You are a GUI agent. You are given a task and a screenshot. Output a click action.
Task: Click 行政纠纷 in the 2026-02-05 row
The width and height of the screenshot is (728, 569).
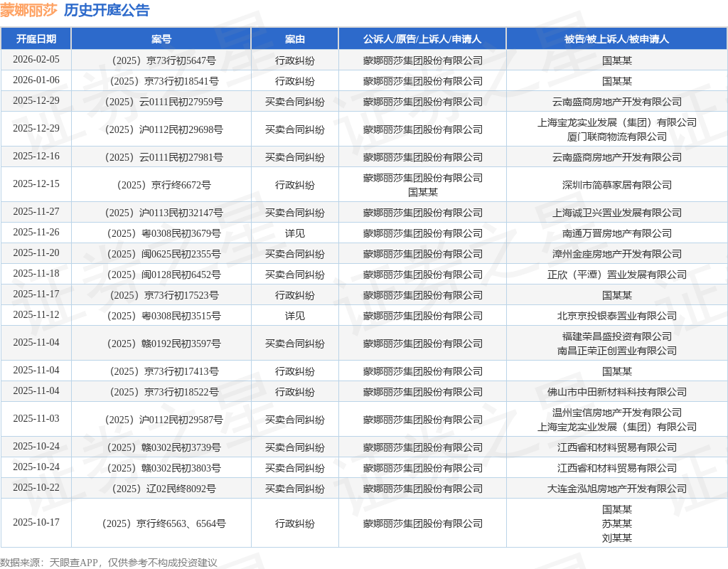295,60
